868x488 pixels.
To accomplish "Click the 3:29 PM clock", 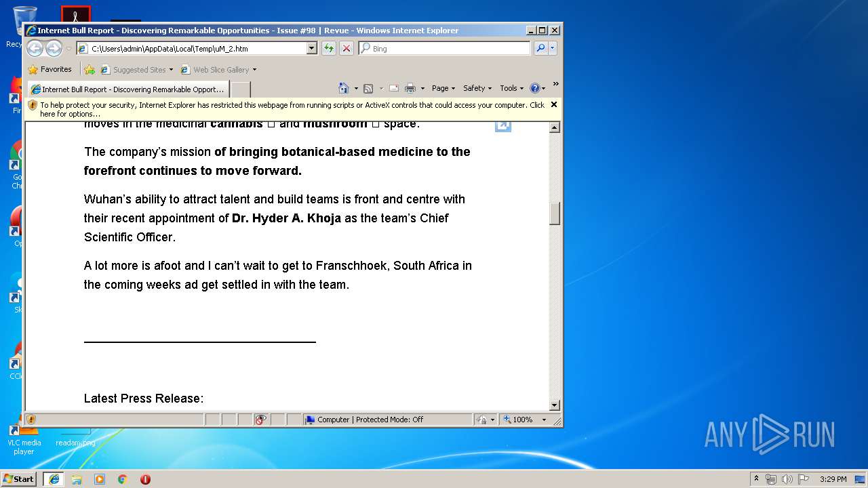I will click(x=833, y=479).
